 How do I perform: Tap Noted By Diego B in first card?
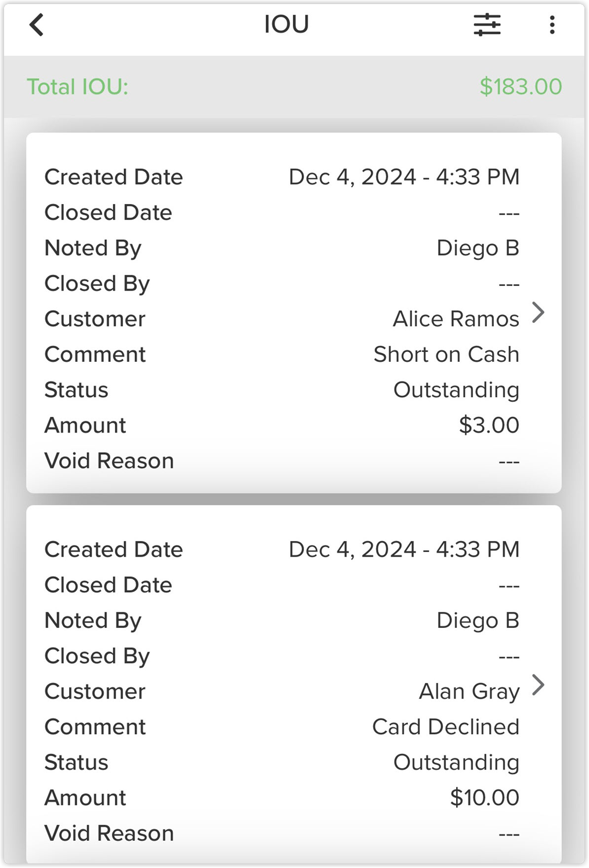tap(282, 248)
